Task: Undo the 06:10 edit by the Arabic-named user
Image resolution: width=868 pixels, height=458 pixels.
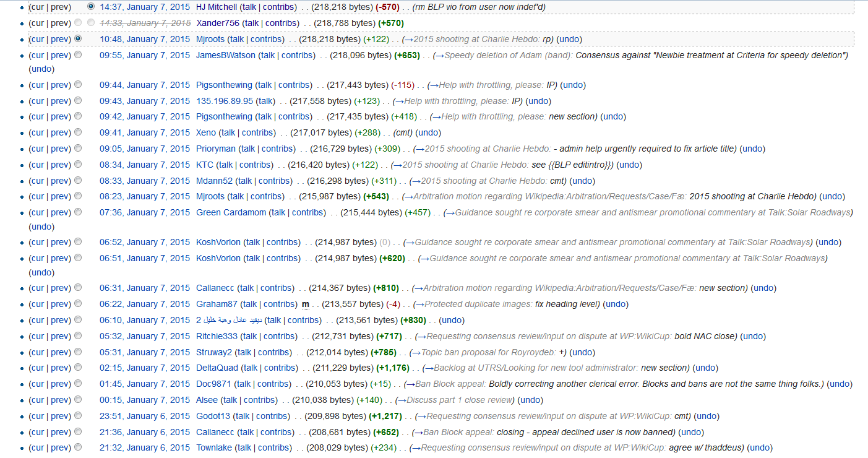Action: tap(451, 320)
